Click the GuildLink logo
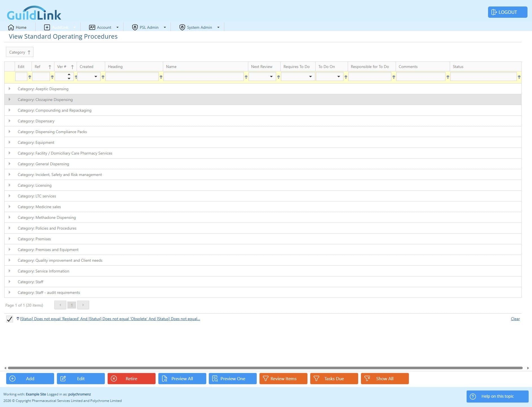 [34, 13]
